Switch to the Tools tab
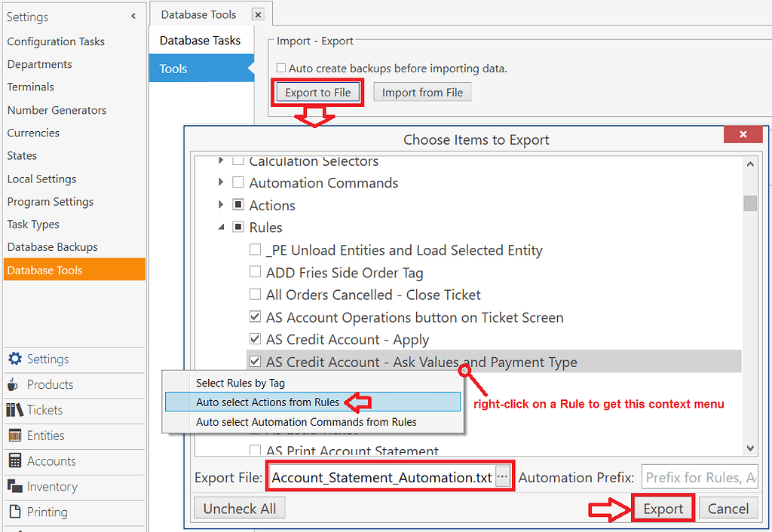772x532 pixels. [173, 68]
